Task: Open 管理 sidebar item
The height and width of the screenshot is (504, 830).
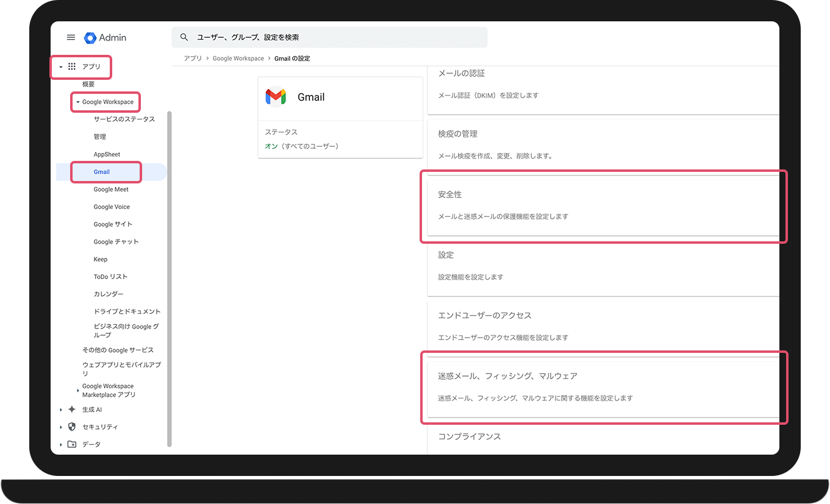Action: (100, 137)
